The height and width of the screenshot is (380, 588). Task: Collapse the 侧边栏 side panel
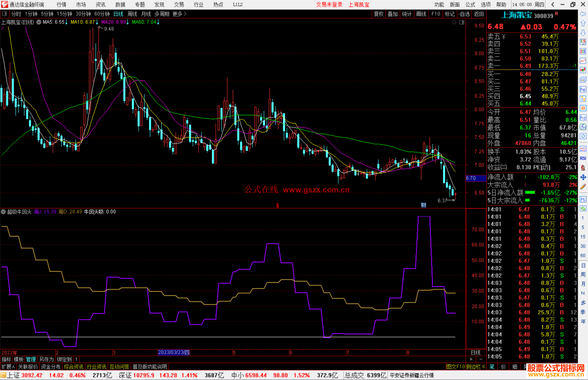pos(476,367)
